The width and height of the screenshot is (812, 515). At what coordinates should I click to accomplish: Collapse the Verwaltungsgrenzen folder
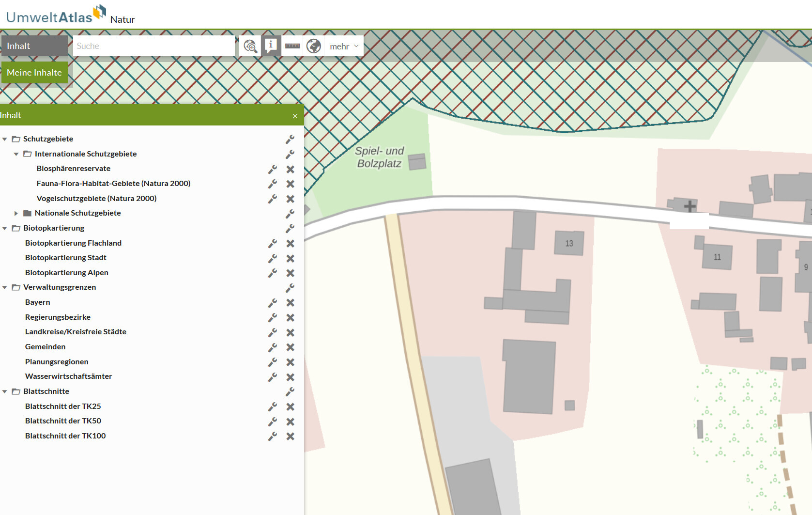[x=5, y=287]
